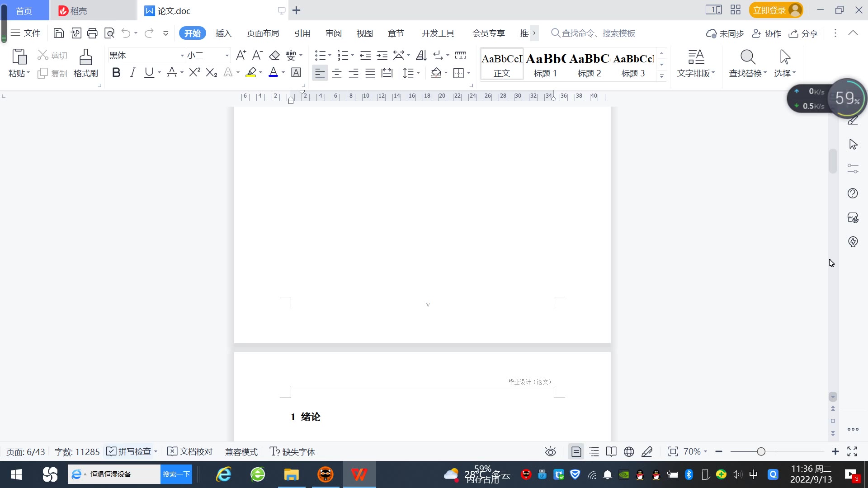Click the Format Painter (格式刷) icon
Viewport: 868px width, 488px height.
pos(85,57)
